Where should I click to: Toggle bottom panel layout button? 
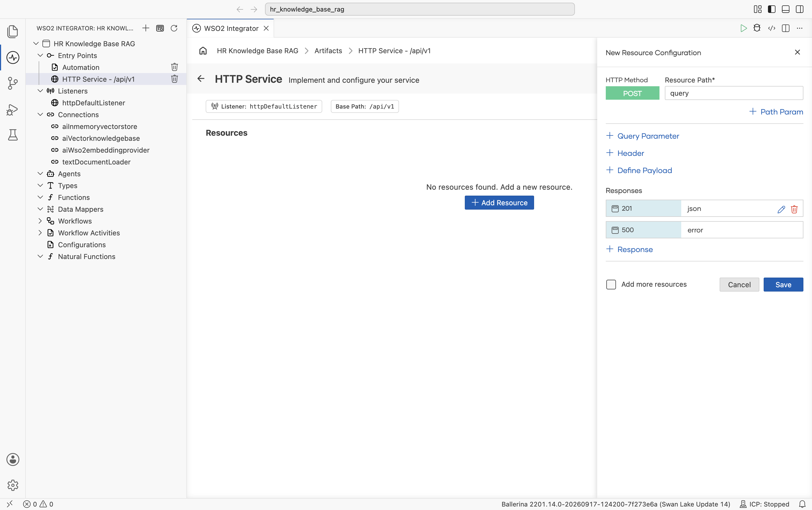[x=785, y=9]
